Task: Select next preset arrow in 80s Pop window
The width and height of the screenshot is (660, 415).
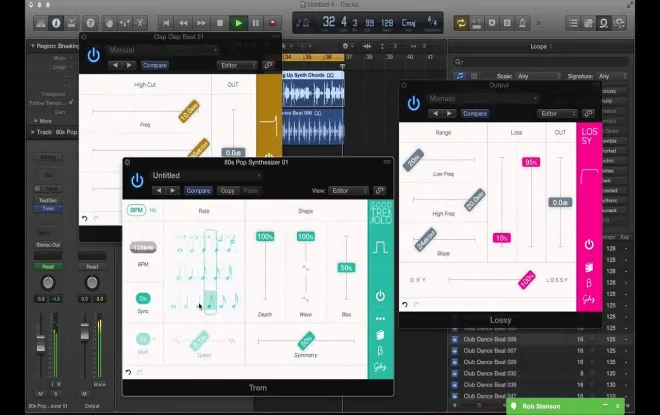Action: tap(173, 191)
